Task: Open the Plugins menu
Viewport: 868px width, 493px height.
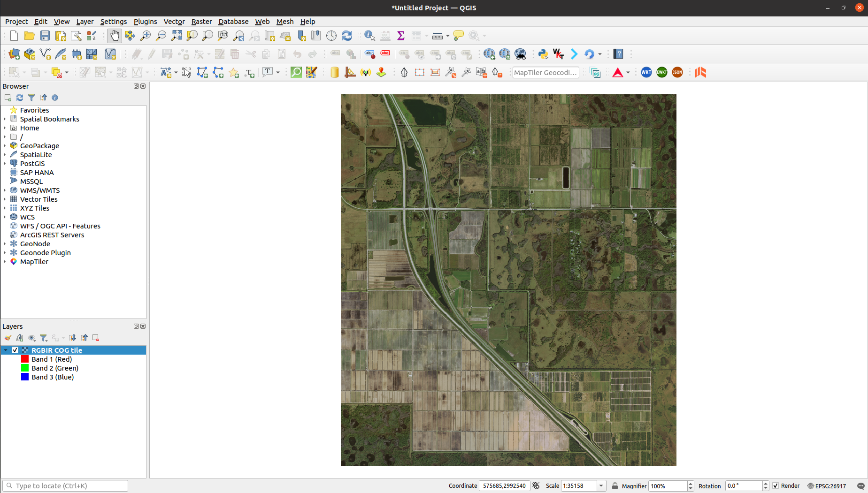Action: tap(145, 22)
